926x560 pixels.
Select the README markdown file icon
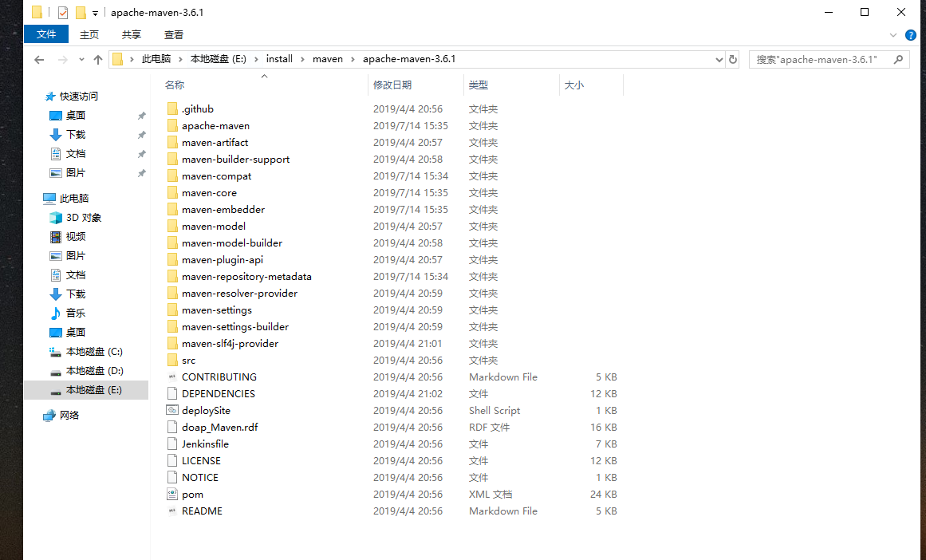click(x=172, y=511)
